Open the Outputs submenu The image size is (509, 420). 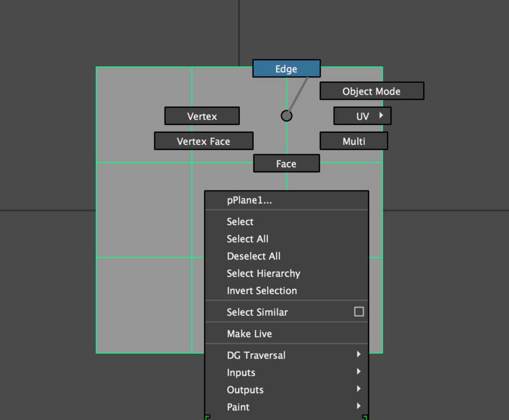(287, 389)
